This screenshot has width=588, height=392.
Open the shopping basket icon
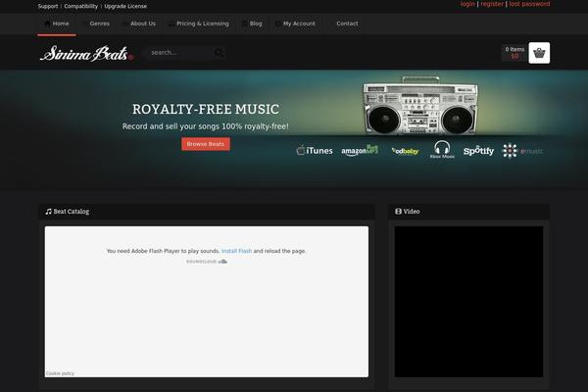coord(539,53)
